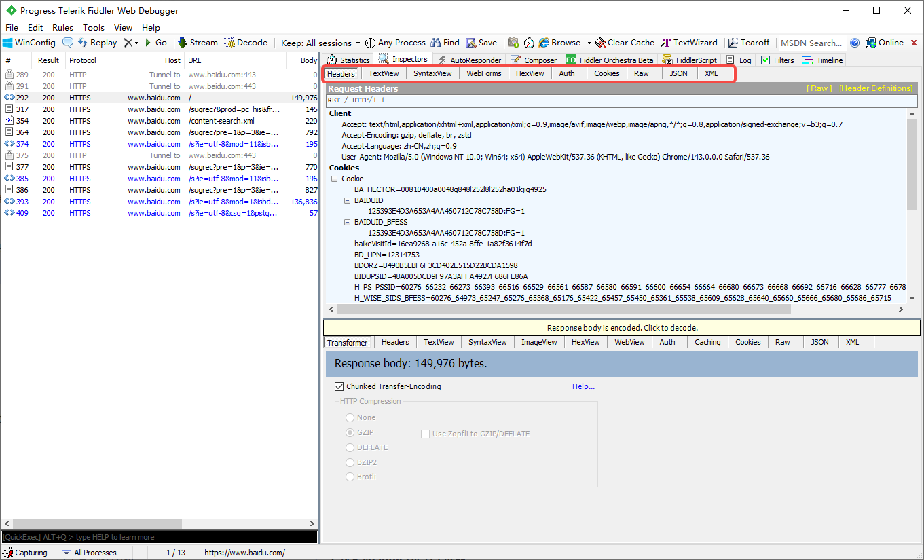Collapse the BAIDUID cookie node

click(x=348, y=200)
